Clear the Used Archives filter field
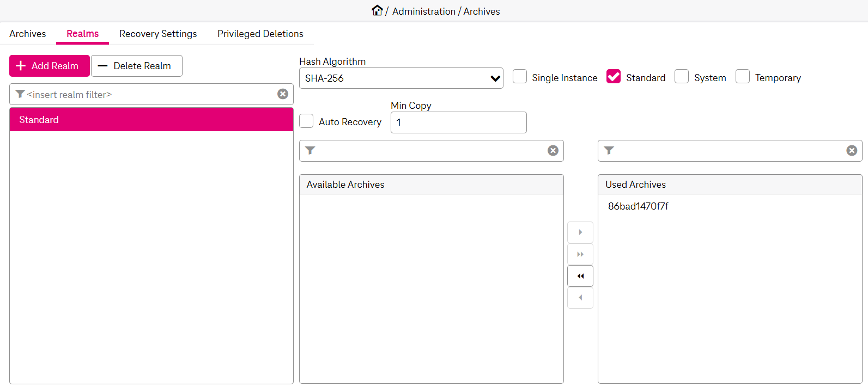 [x=851, y=151]
